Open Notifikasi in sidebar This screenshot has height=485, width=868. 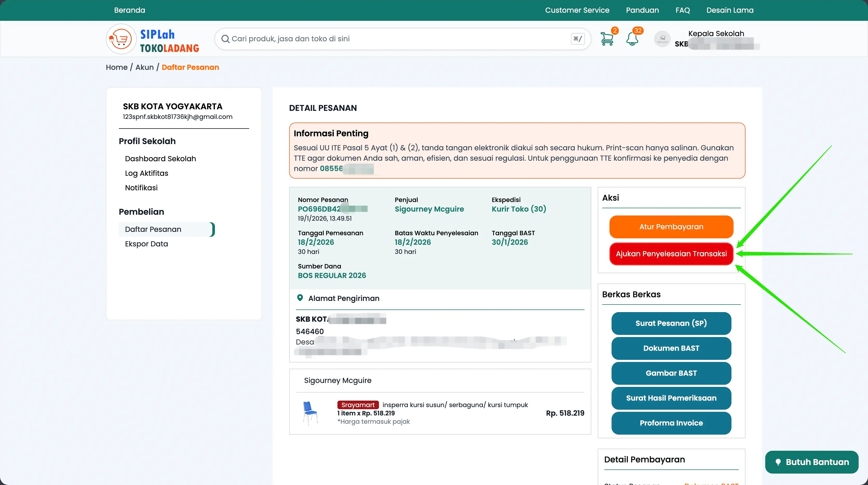[141, 187]
